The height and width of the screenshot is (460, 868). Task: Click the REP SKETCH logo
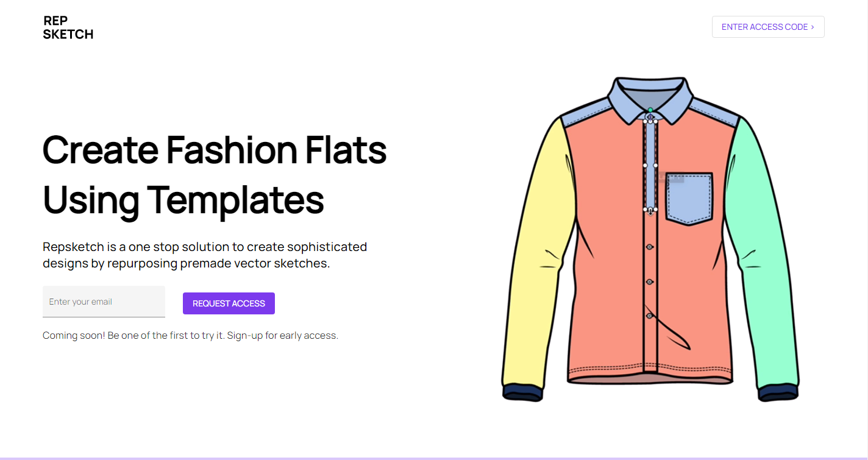(68, 27)
